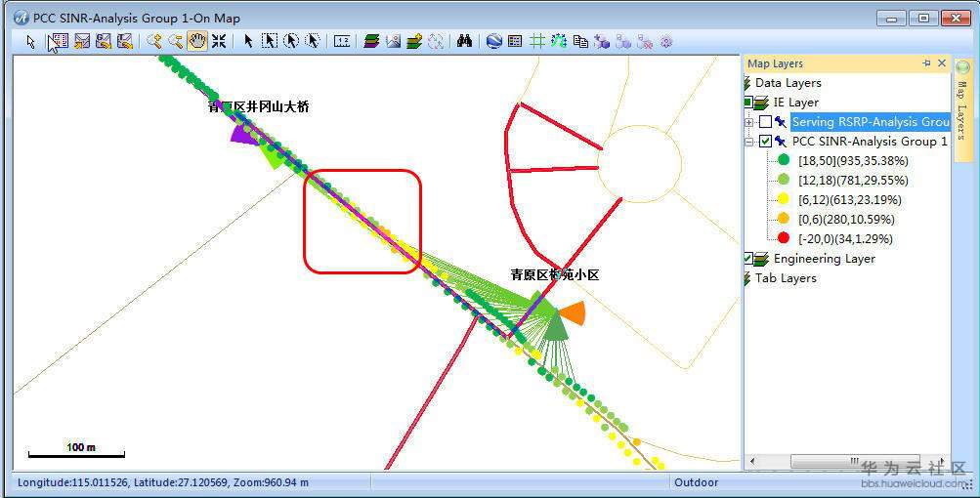Screen dimensions: 980x498
Task: Select the PCC SINR-Analysis Group 1 layer
Action: click(x=870, y=142)
